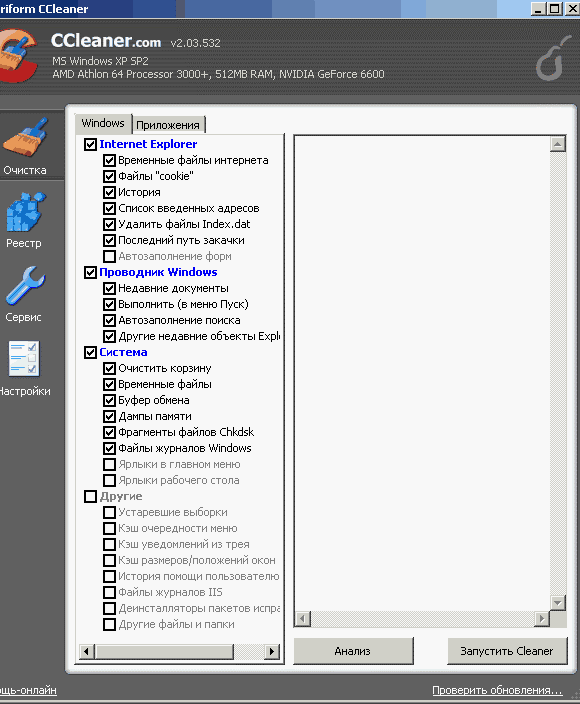This screenshot has width=580, height=704.
Task: Open the Реестр registry section icon
Action: [x=26, y=212]
